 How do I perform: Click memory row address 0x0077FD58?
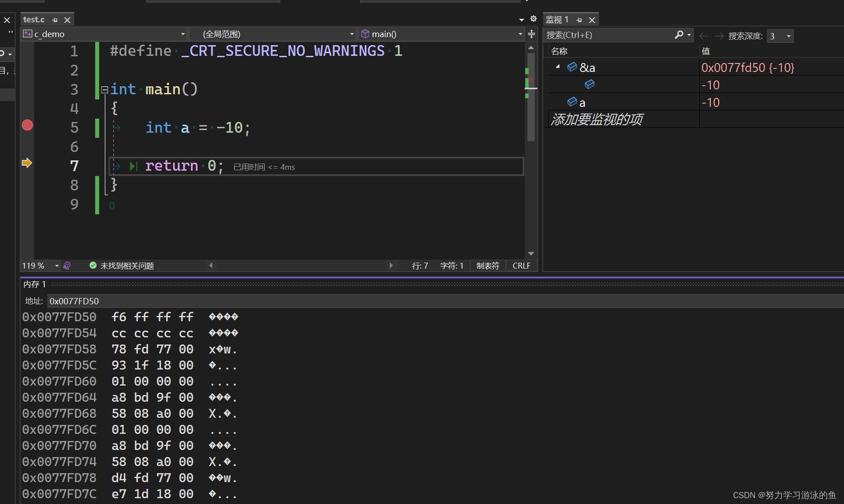59,349
